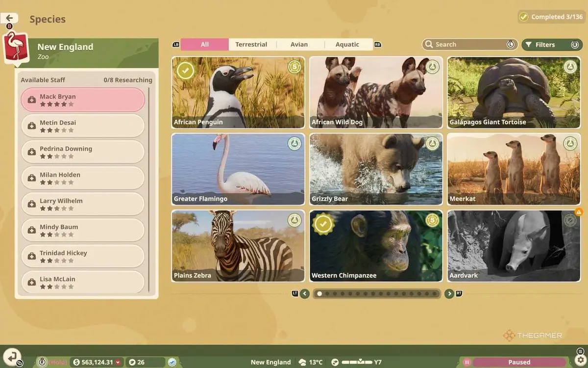Open the Galápagos Giant Tortoise card
Screen dimensions: 588x368
point(514,92)
